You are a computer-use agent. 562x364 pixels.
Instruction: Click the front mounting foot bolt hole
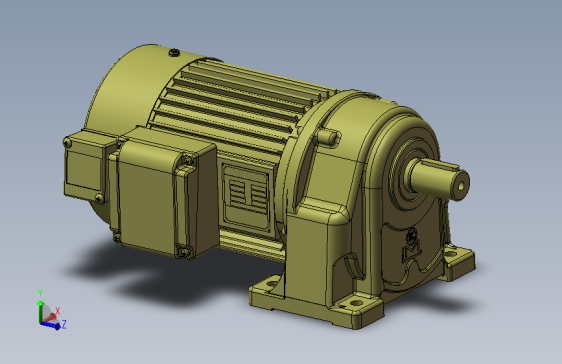pyautogui.click(x=356, y=303)
